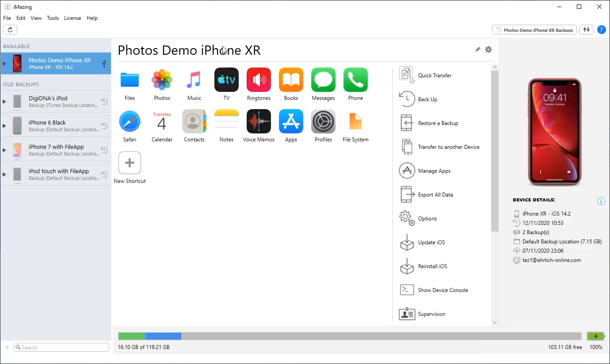Open the Phone shortcut
610x364 pixels.
pos(355,80)
